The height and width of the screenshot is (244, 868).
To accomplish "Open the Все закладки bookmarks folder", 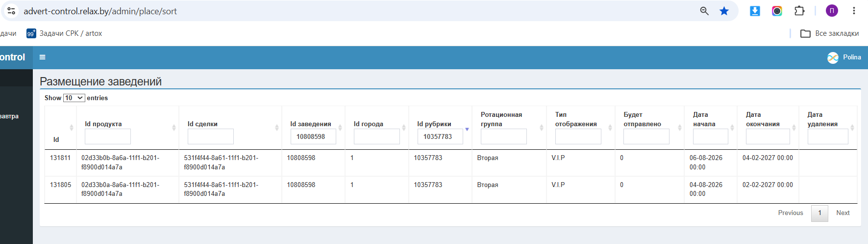I will pos(829,33).
